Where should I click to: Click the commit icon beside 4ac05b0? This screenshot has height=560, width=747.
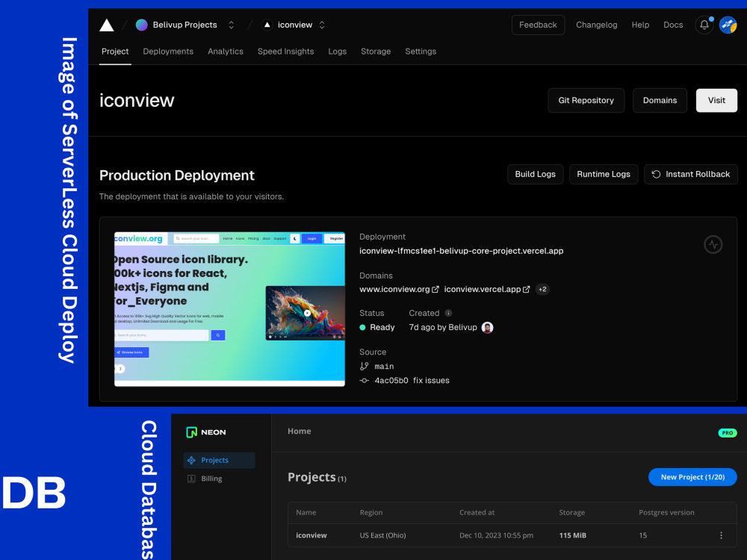click(365, 381)
